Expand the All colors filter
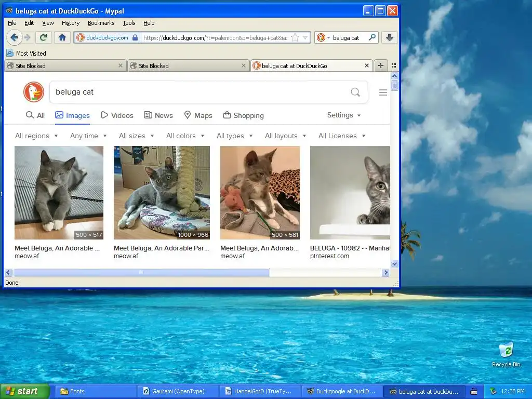The image size is (532, 399). [185, 136]
